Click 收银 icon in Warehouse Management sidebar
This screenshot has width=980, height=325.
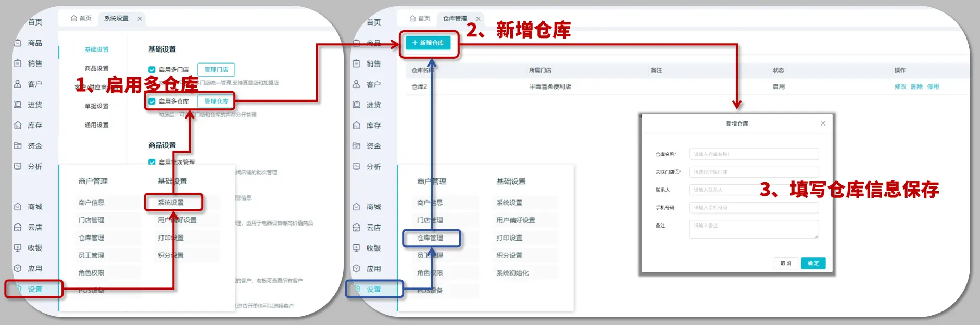(357, 248)
